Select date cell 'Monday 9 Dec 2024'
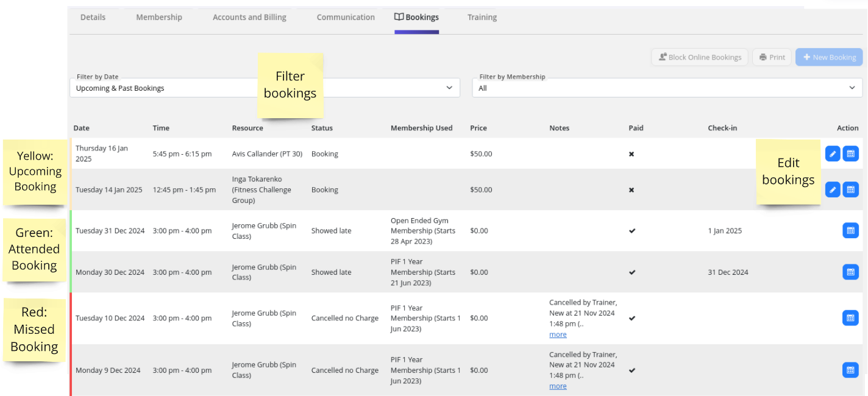This screenshot has width=868, height=396. pos(108,370)
